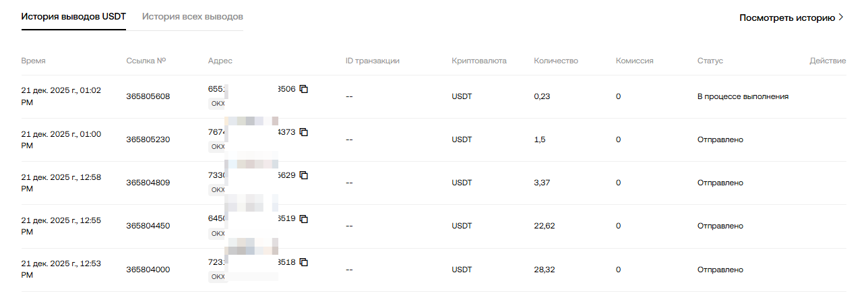The height and width of the screenshot is (308, 868).
Task: Switch to История всех выводов tab
Action: (193, 16)
